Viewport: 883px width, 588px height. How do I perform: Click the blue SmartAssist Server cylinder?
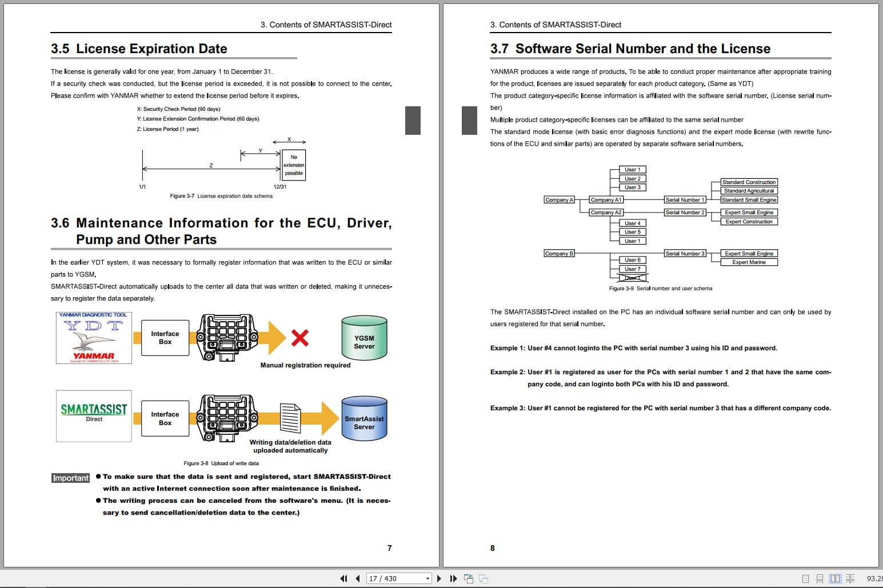364,418
